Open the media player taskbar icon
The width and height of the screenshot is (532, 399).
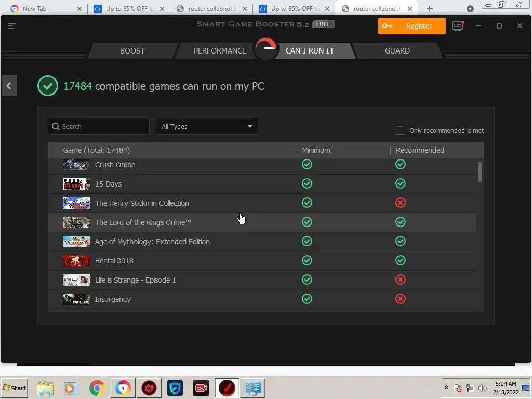(71, 389)
